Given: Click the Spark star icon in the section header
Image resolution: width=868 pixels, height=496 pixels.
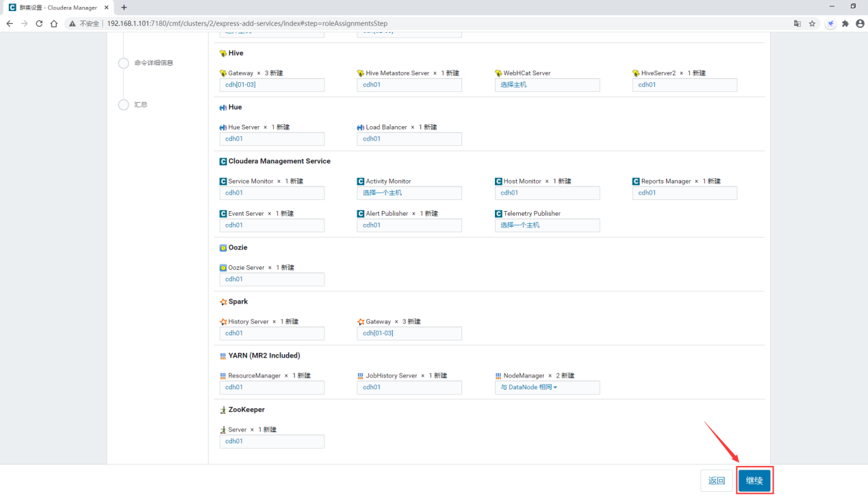Looking at the screenshot, I should (223, 302).
